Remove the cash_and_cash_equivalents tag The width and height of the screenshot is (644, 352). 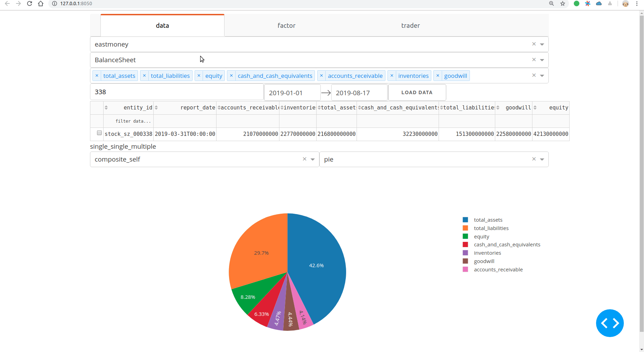coord(231,76)
